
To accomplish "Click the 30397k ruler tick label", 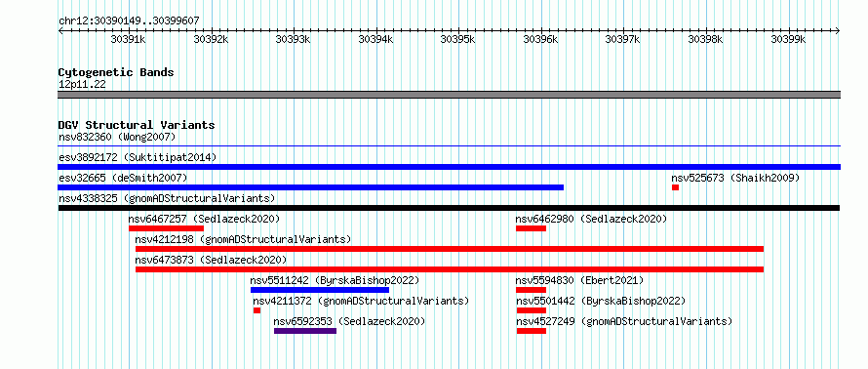I will click(623, 39).
